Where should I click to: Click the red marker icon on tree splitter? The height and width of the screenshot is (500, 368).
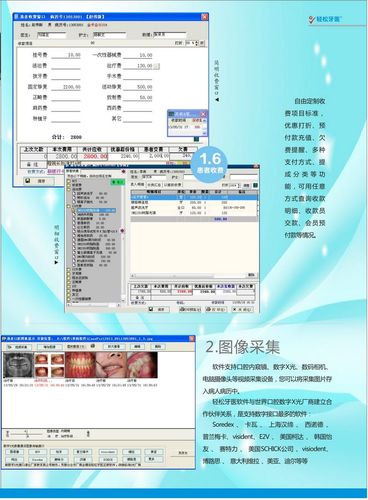click(x=122, y=230)
